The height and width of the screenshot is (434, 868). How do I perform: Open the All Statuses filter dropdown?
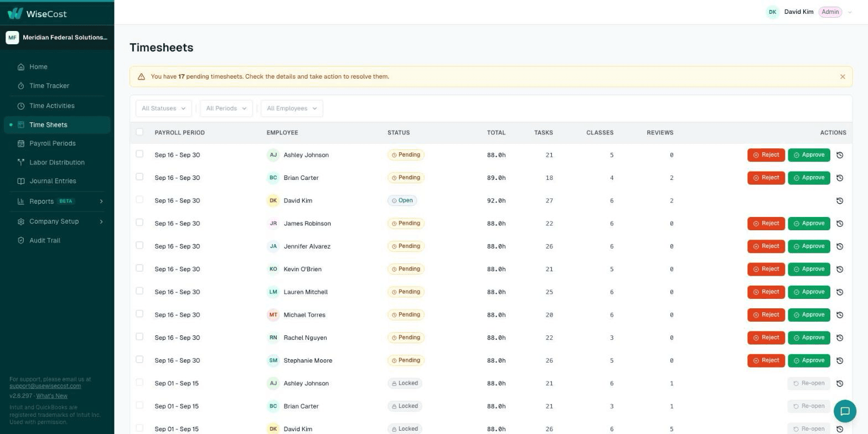[x=163, y=108]
